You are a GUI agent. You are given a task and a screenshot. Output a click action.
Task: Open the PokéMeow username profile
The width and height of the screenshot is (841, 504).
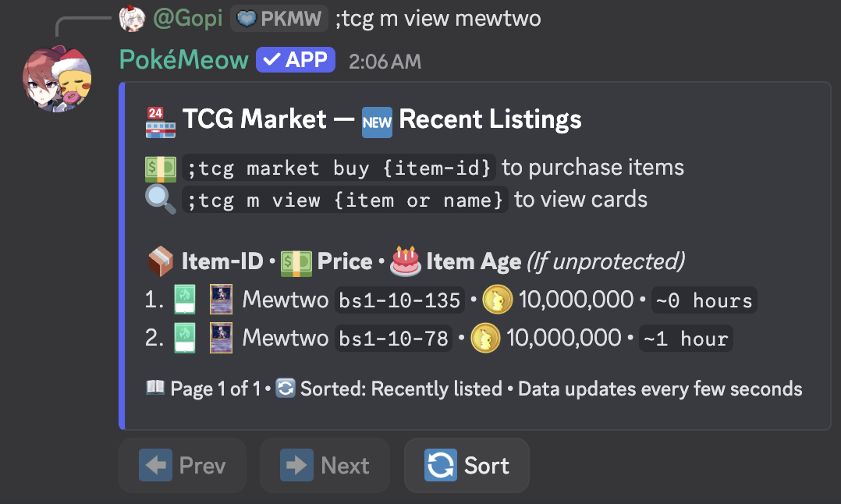184,59
